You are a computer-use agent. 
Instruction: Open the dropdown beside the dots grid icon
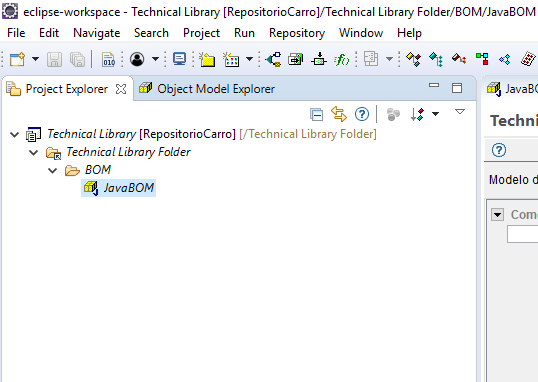click(x=250, y=59)
